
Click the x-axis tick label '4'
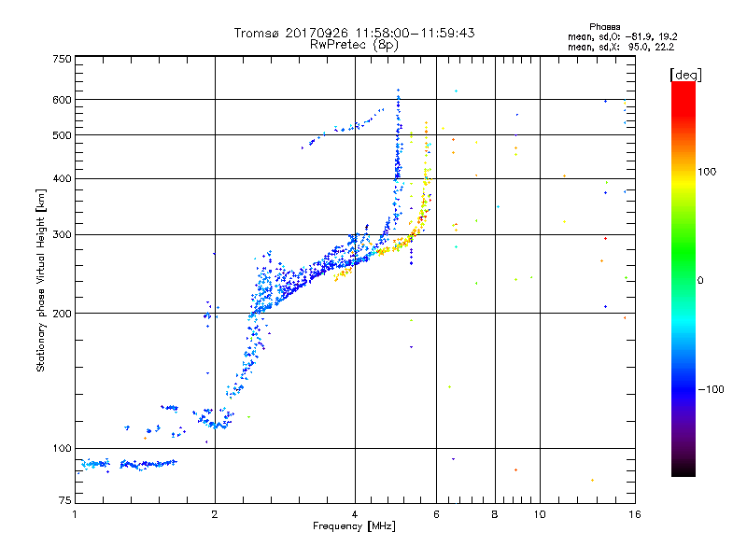point(355,514)
